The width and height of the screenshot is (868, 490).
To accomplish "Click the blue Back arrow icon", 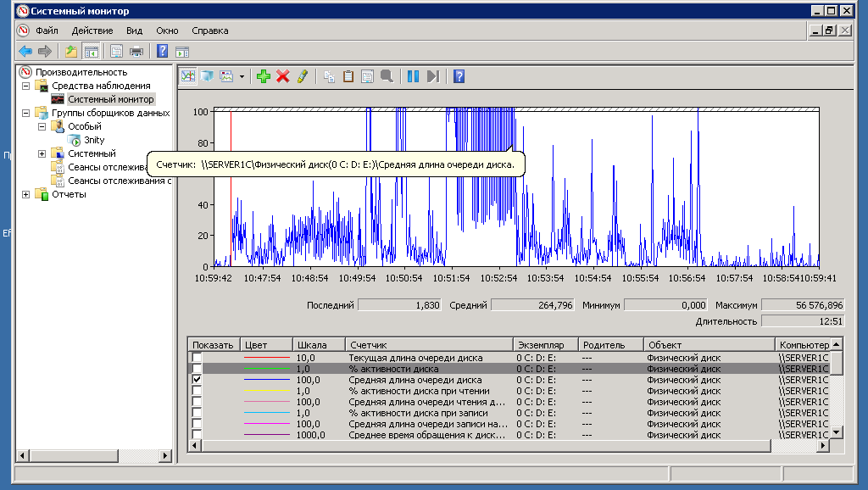I will coord(25,51).
